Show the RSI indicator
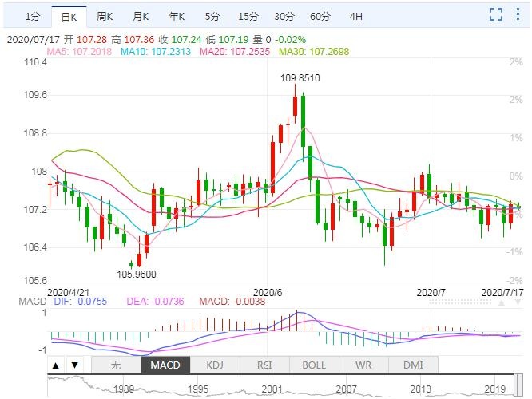 pyautogui.click(x=264, y=365)
